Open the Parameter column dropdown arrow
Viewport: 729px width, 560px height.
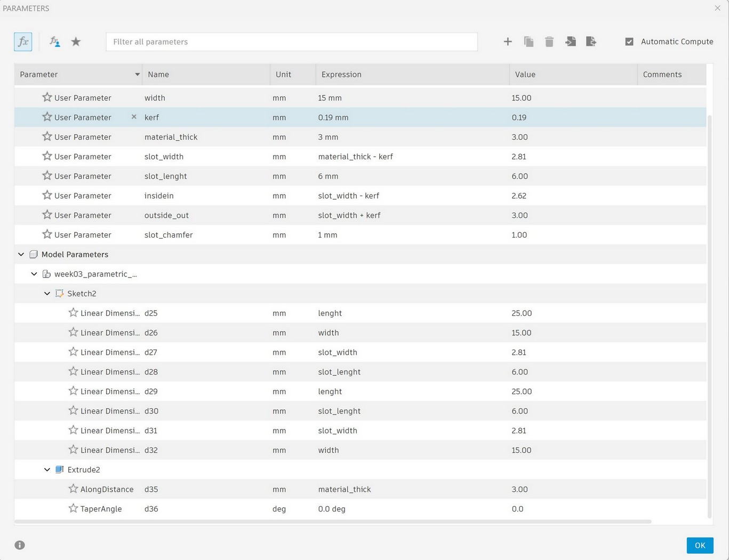[x=137, y=75]
